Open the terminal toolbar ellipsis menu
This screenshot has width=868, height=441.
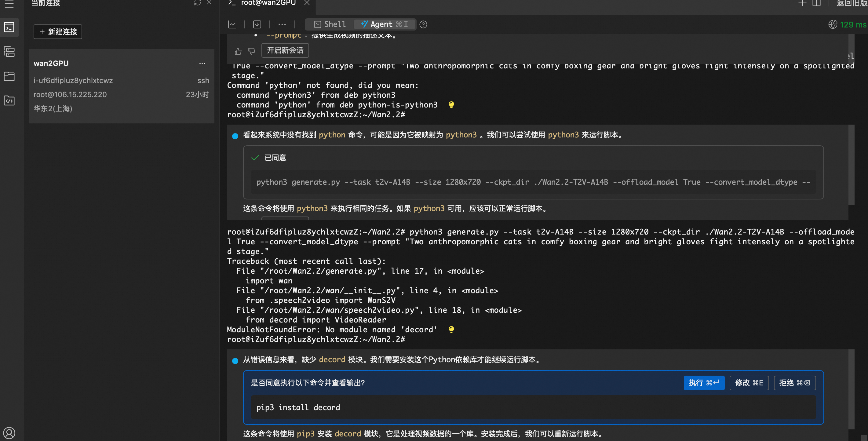click(x=282, y=25)
